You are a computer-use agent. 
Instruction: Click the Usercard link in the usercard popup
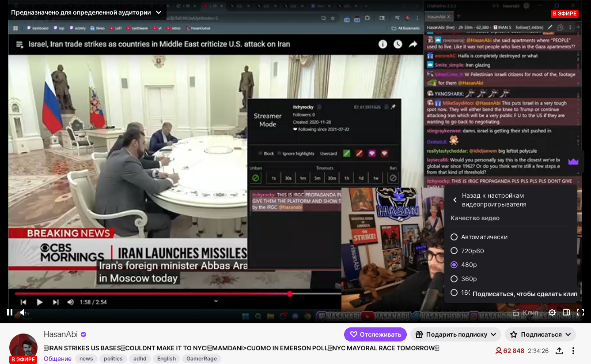[x=328, y=154]
